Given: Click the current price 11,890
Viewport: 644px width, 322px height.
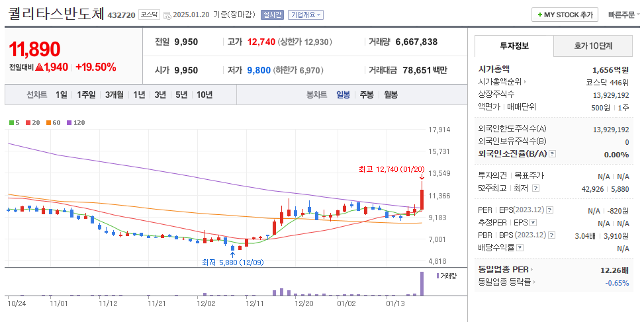Looking at the screenshot, I should (x=34, y=49).
